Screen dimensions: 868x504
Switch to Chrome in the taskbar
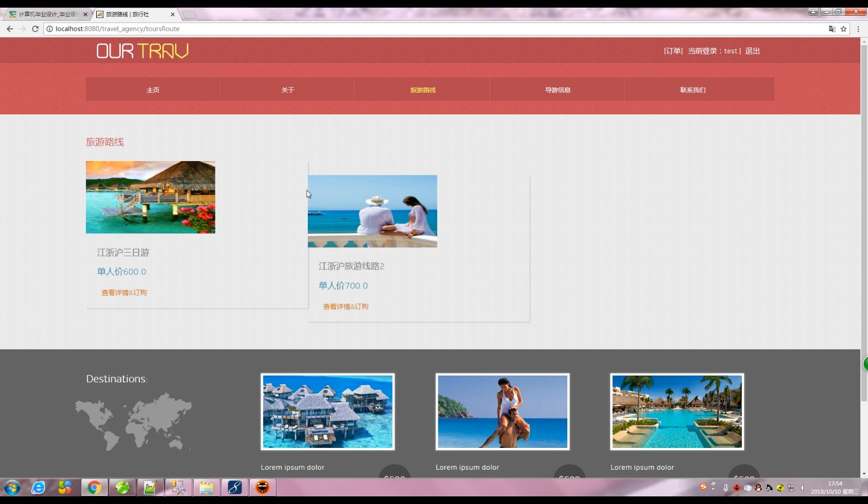click(x=94, y=487)
